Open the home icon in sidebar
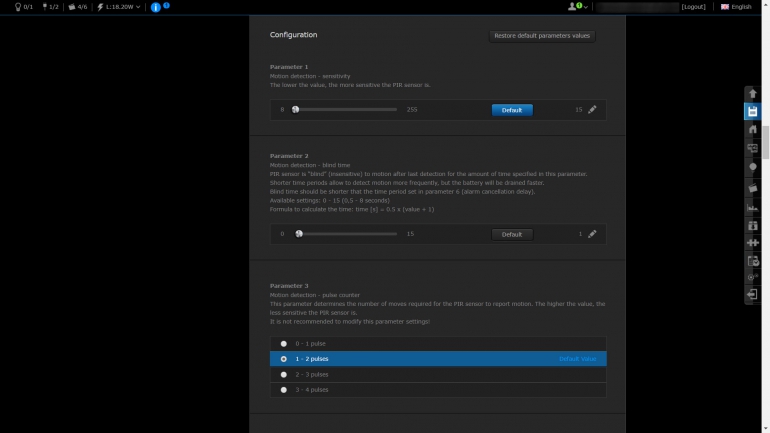Screen dimensions: 770x433 (x=752, y=129)
